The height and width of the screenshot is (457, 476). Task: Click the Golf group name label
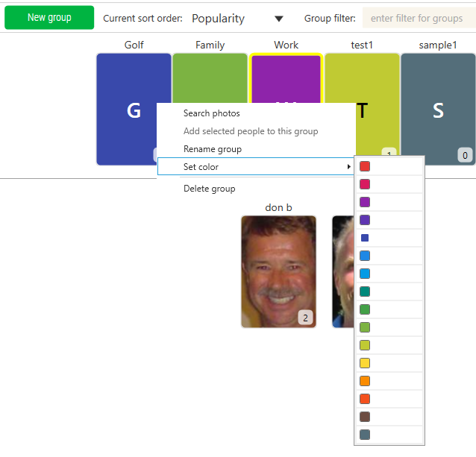(134, 45)
